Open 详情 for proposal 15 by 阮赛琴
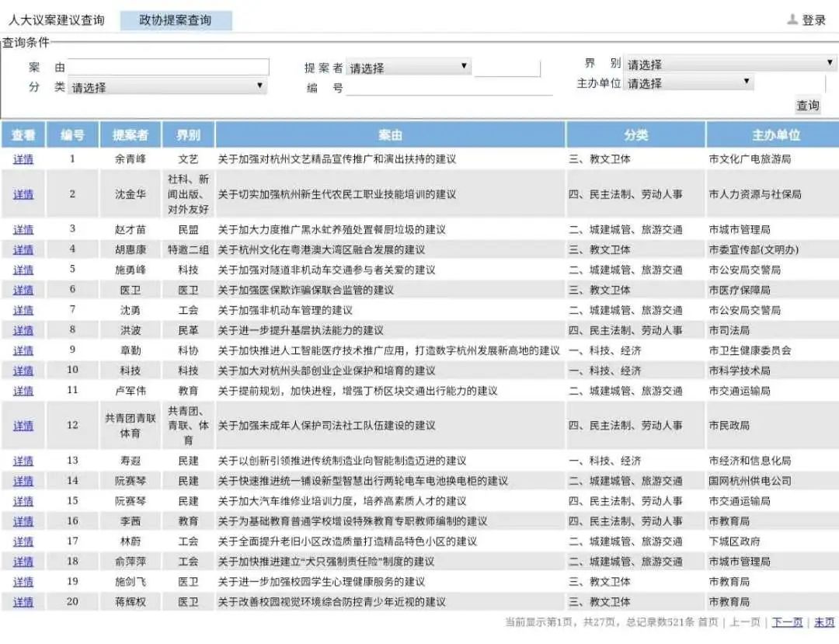 (23, 501)
